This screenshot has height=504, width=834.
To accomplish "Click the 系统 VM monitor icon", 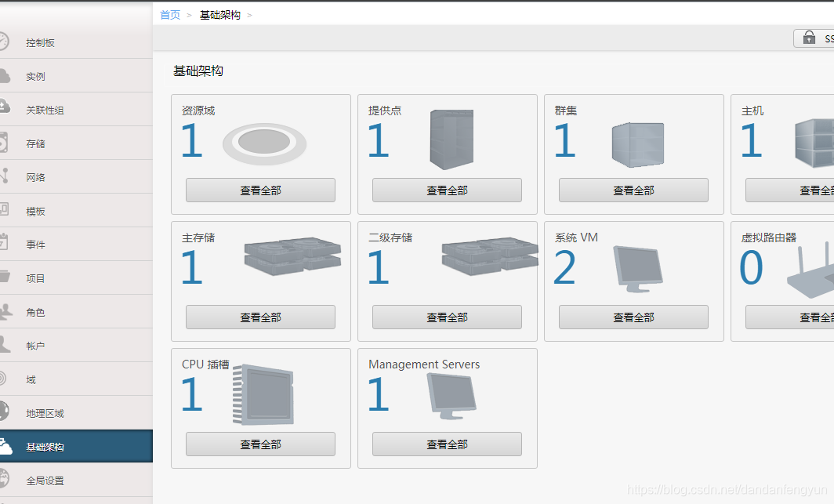I will (x=638, y=269).
